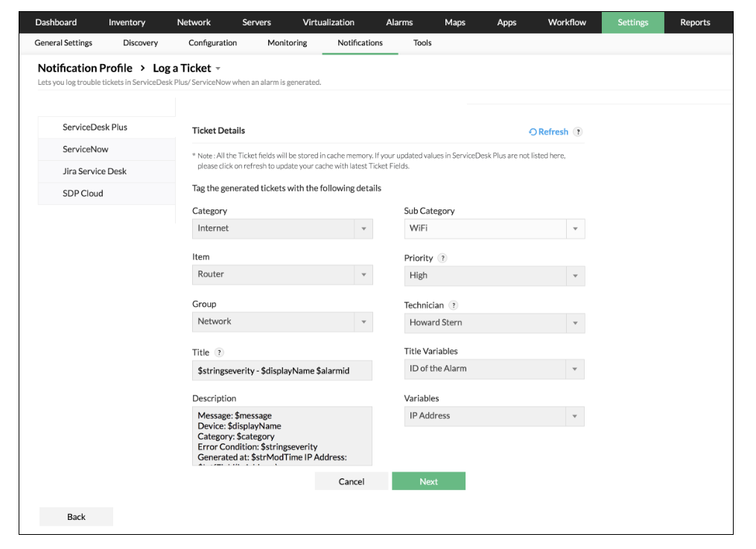Click the help icon beside Priority label
This screenshot has height=549, width=756.
(x=442, y=258)
